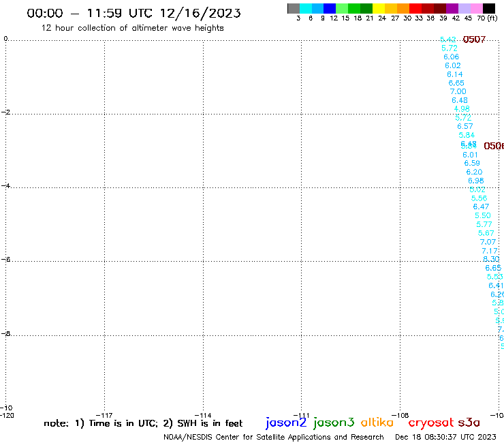Click the s3a satellite legend label
Image resolution: width=504 pixels, height=443 pixels.
click(x=469, y=423)
